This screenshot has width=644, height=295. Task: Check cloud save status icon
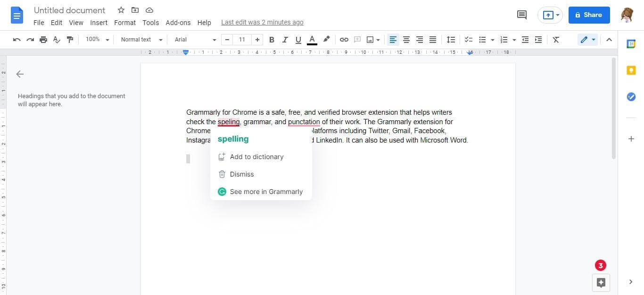tap(149, 10)
